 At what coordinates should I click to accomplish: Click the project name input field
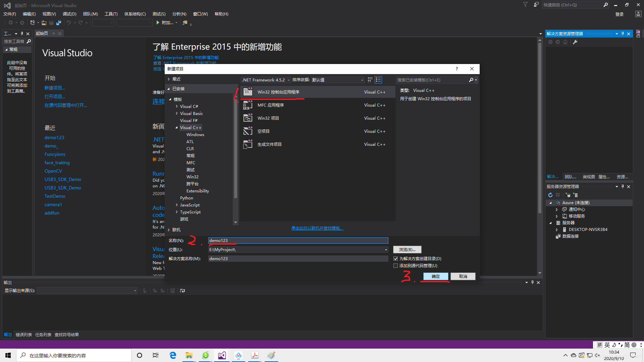pyautogui.click(x=298, y=240)
